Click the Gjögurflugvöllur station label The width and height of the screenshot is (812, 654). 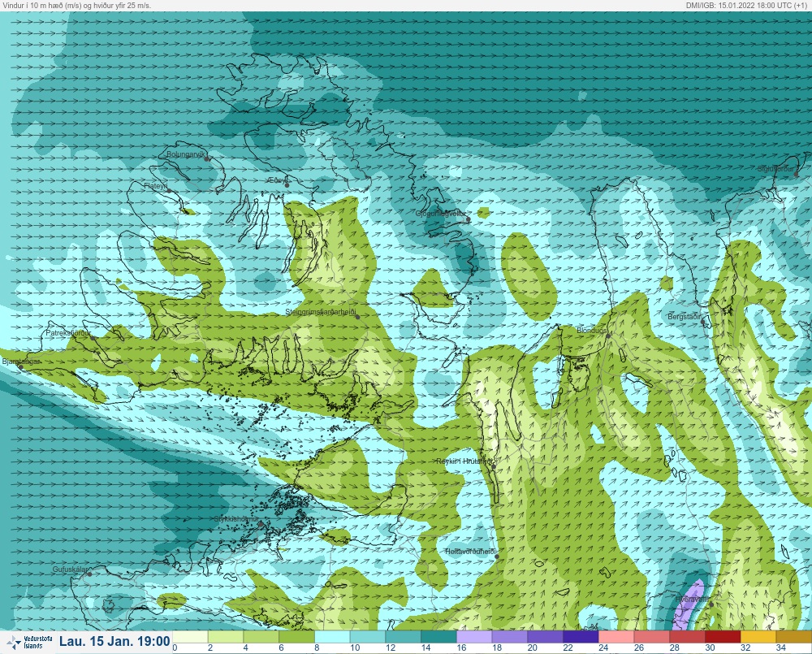441,214
